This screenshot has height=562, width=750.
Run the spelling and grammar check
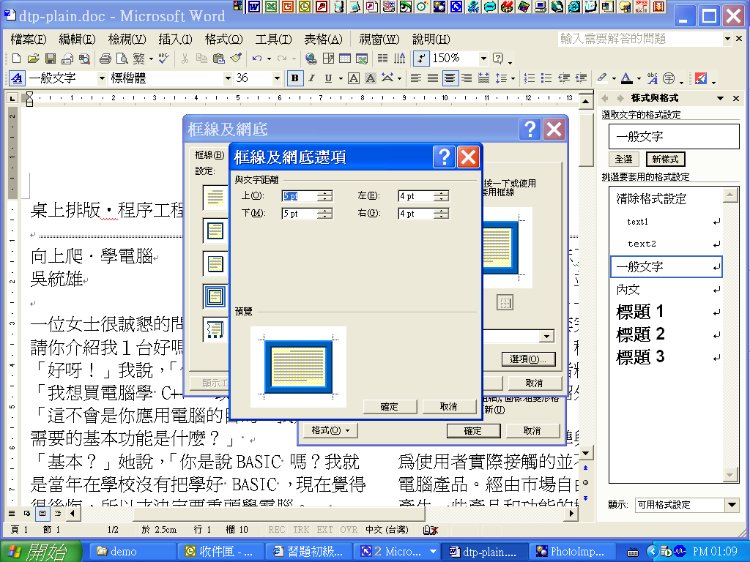point(164,58)
